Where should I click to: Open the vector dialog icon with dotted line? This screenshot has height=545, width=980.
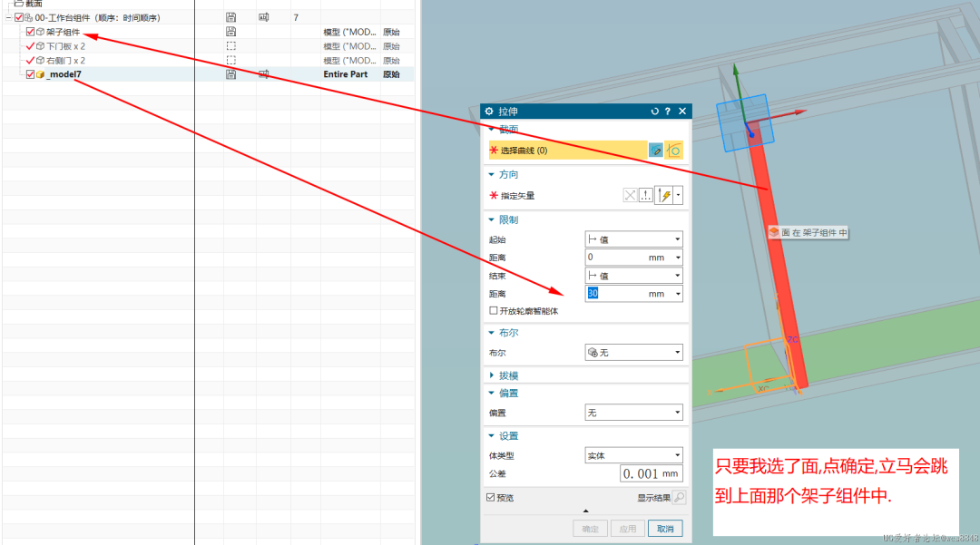646,195
